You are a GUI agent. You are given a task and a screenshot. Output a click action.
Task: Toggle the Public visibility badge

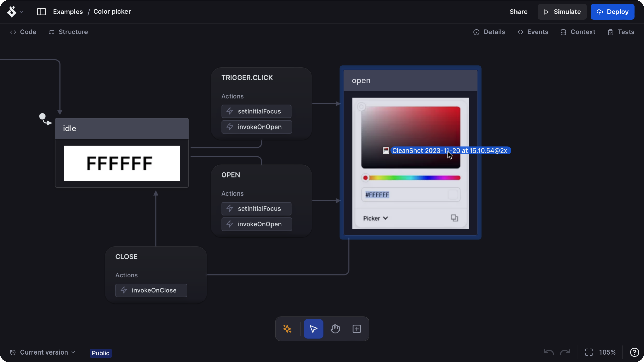(x=100, y=353)
